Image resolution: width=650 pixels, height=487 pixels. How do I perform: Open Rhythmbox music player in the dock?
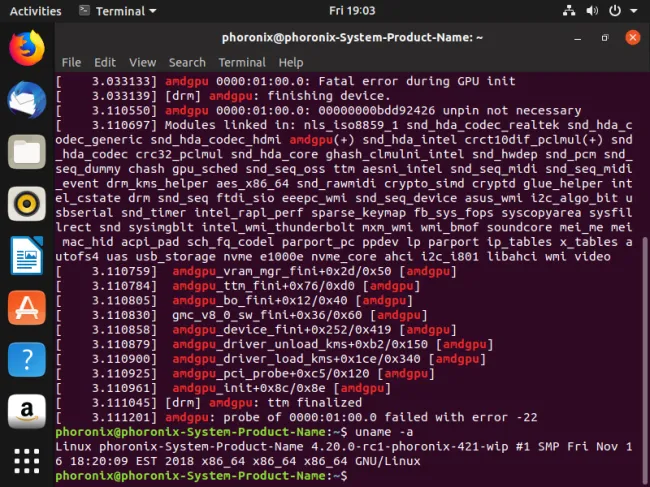pos(27,204)
